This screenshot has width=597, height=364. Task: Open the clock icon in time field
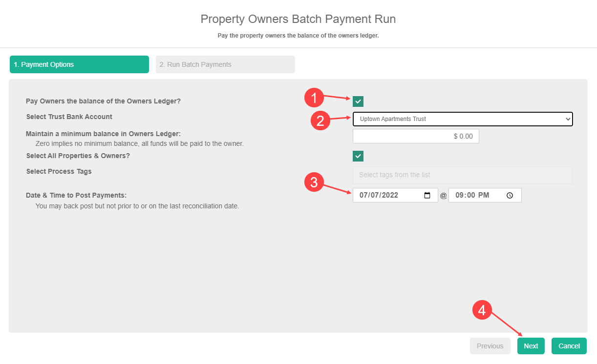click(510, 195)
